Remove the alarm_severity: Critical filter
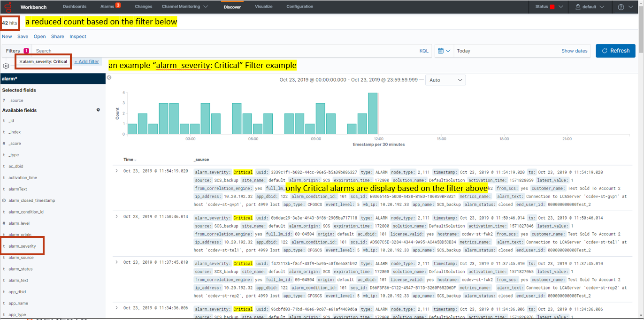This screenshot has width=644, height=320. click(21, 61)
